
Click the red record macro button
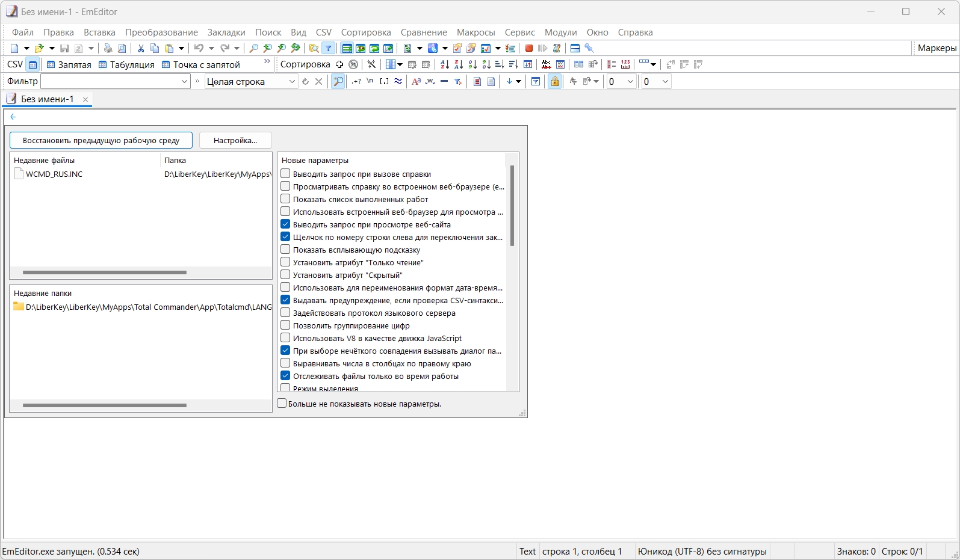tap(528, 48)
